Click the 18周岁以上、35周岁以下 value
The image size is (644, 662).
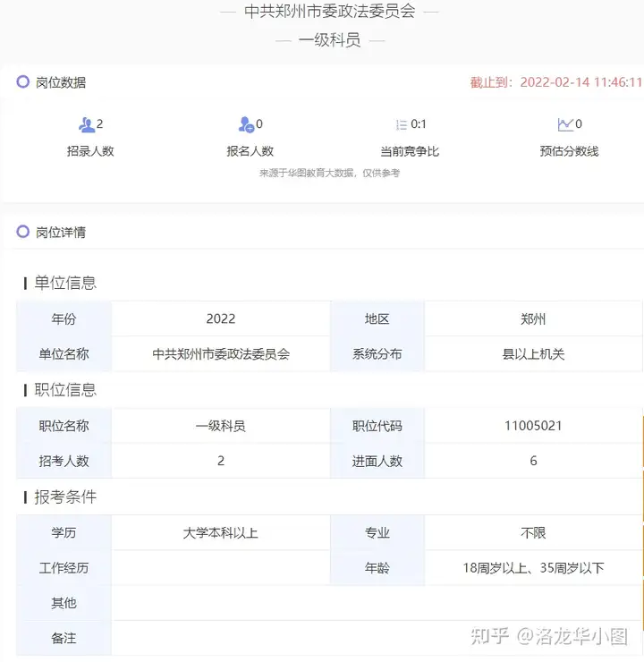(533, 568)
